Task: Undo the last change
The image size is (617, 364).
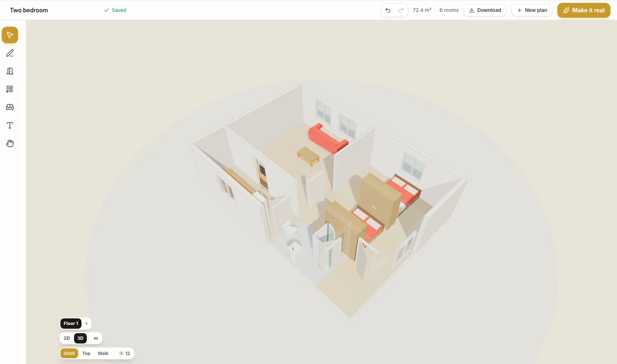Action: coord(388,10)
